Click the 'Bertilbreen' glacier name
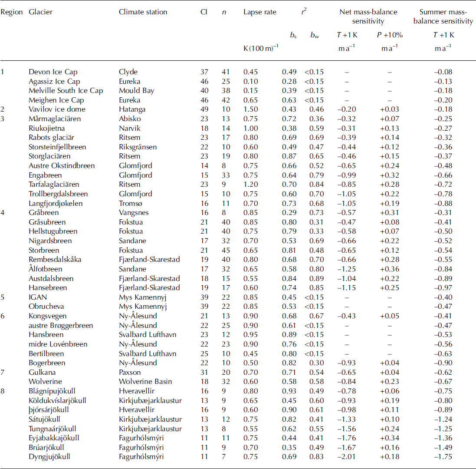Viewport: 476px width, 469px height. point(46,353)
